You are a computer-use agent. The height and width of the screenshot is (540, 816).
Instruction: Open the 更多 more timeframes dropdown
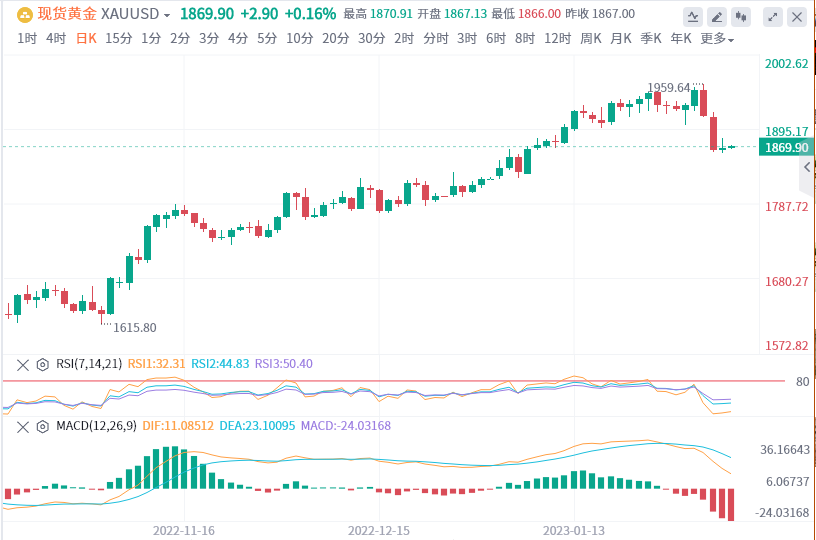pos(717,38)
